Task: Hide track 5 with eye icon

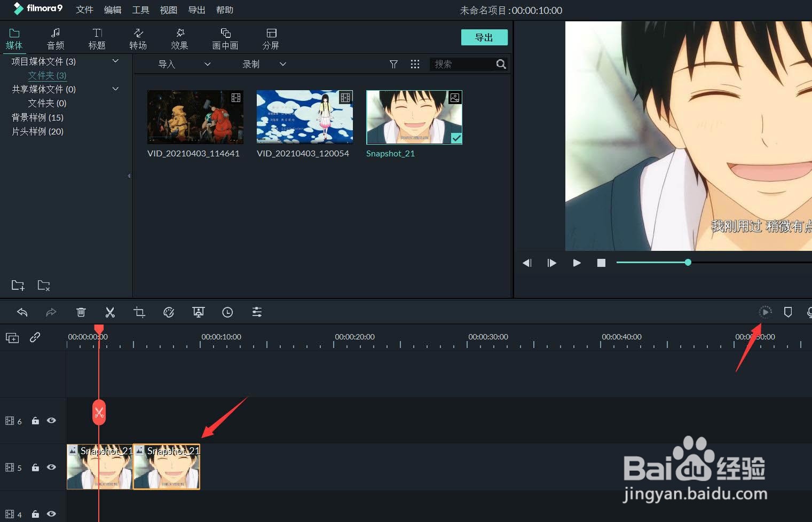Action: click(x=51, y=467)
